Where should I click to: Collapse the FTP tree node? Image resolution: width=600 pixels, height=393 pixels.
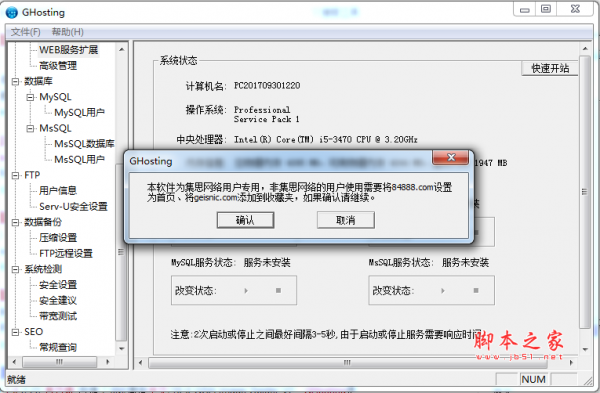coord(15,175)
